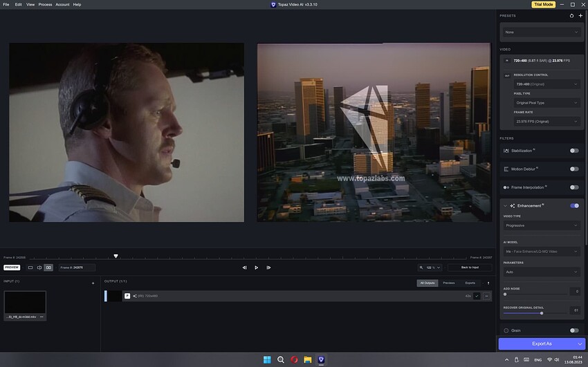This screenshot has width=588, height=367.
Task: Click Topaz Video AI taskbar icon
Action: [x=321, y=359]
